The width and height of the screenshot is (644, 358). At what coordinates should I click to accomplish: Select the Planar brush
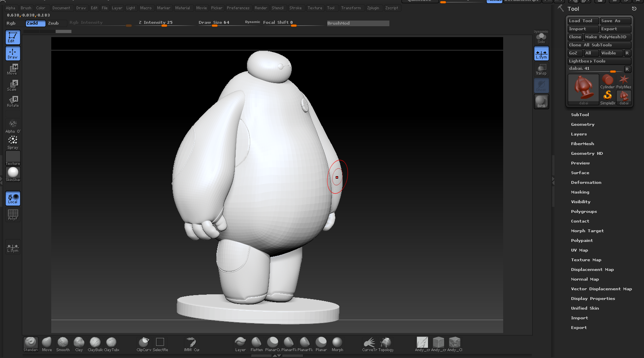point(321,344)
